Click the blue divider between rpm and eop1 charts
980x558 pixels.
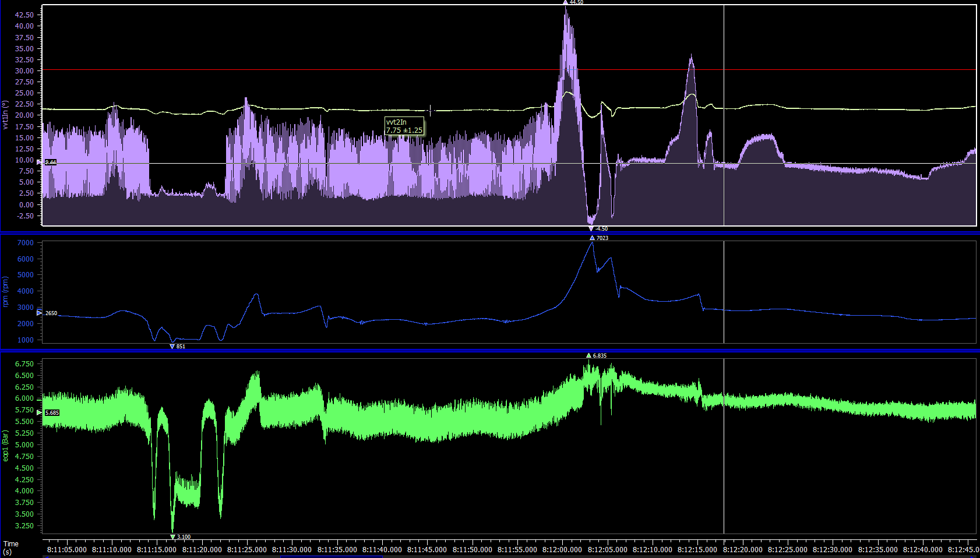tap(489, 351)
